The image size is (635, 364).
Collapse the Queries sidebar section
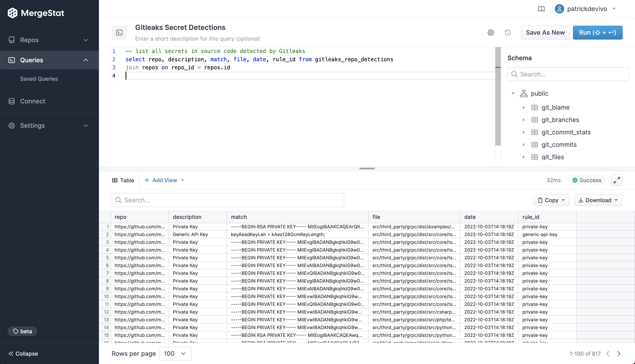[86, 60]
